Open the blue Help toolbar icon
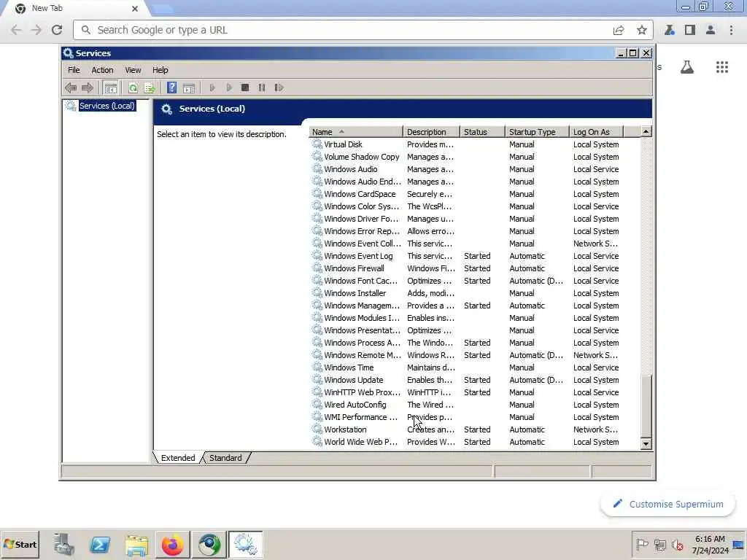The width and height of the screenshot is (747, 560). pos(172,87)
